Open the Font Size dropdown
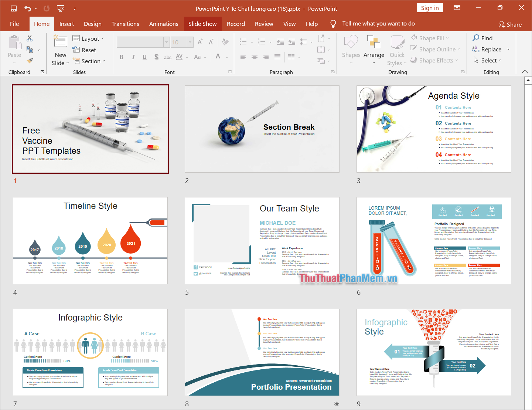 pos(190,42)
